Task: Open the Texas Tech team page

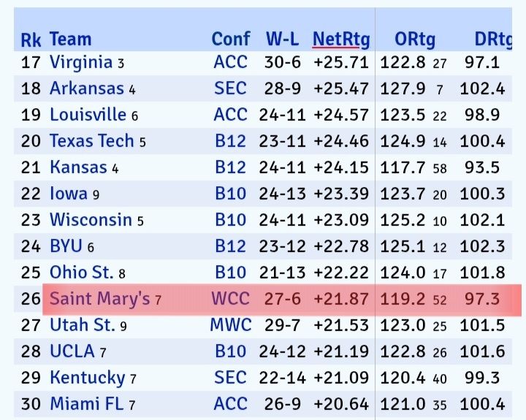Action: (91, 141)
